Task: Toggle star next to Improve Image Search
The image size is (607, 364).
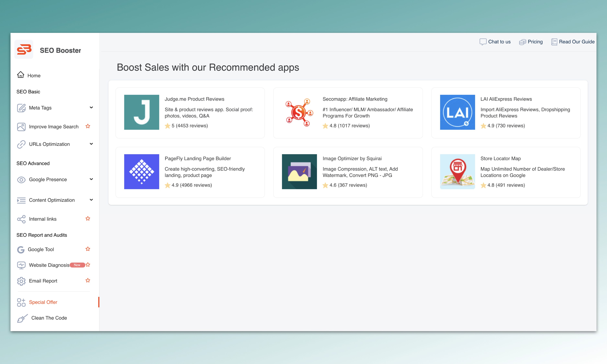Action: click(x=88, y=126)
